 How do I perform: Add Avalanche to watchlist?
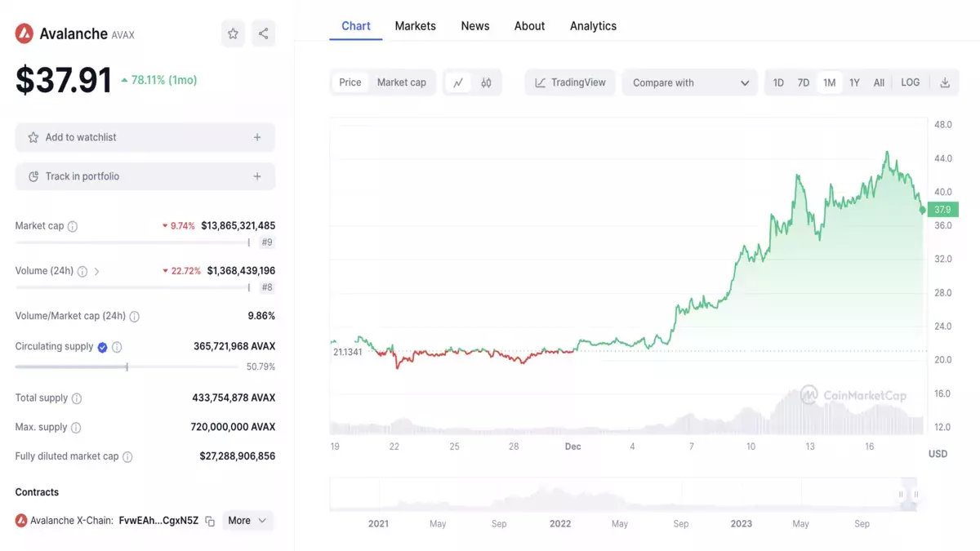145,137
